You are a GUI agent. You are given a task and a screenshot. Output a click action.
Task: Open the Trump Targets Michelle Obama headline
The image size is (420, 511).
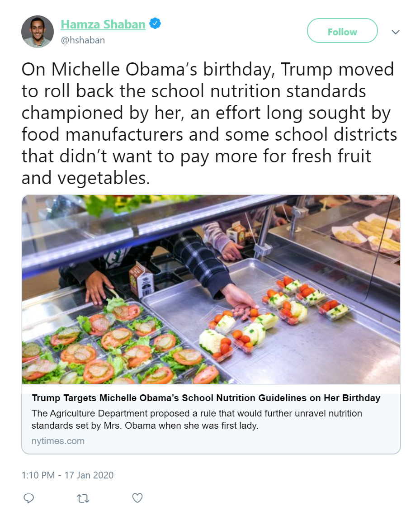coord(206,398)
